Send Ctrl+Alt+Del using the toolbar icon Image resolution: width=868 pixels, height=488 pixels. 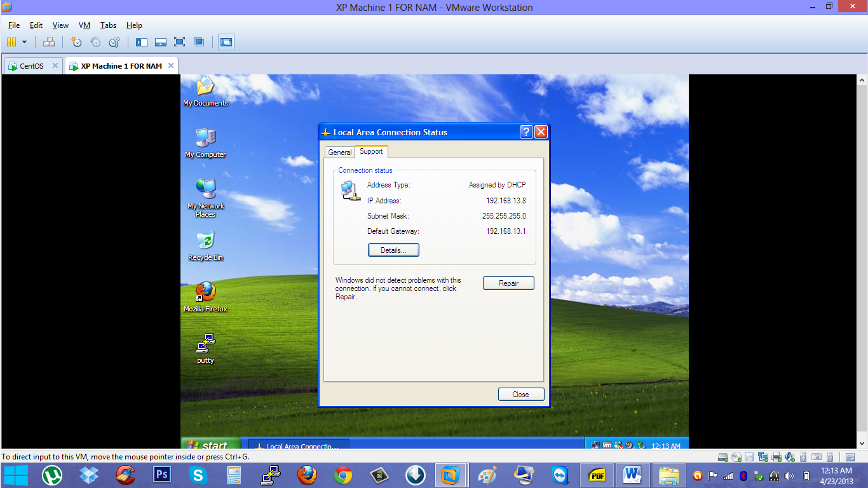(49, 42)
